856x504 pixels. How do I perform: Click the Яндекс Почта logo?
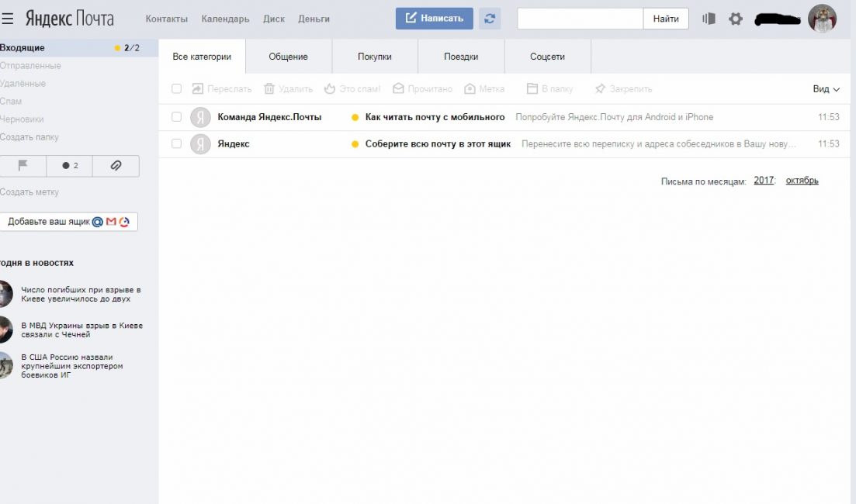(69, 19)
